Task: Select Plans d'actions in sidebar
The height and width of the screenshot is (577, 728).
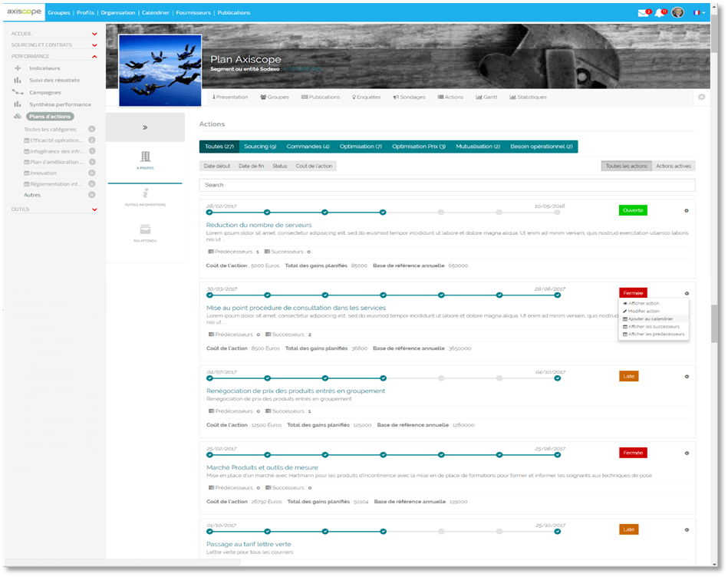Action: coord(50,117)
